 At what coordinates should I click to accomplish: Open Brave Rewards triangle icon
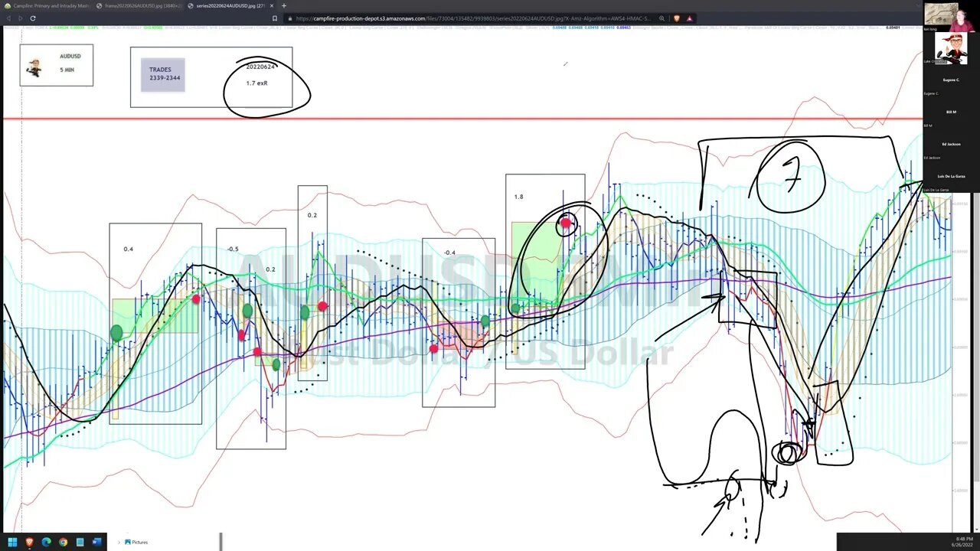pos(690,18)
